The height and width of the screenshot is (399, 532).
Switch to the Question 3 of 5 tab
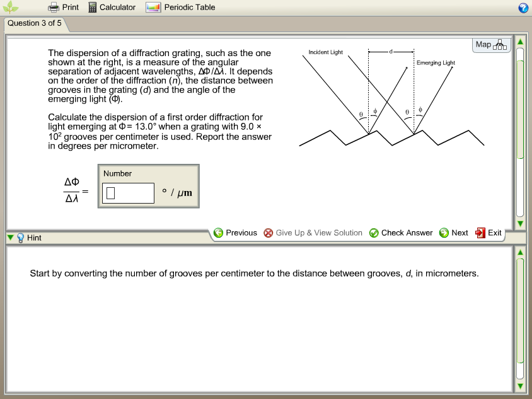pos(35,23)
